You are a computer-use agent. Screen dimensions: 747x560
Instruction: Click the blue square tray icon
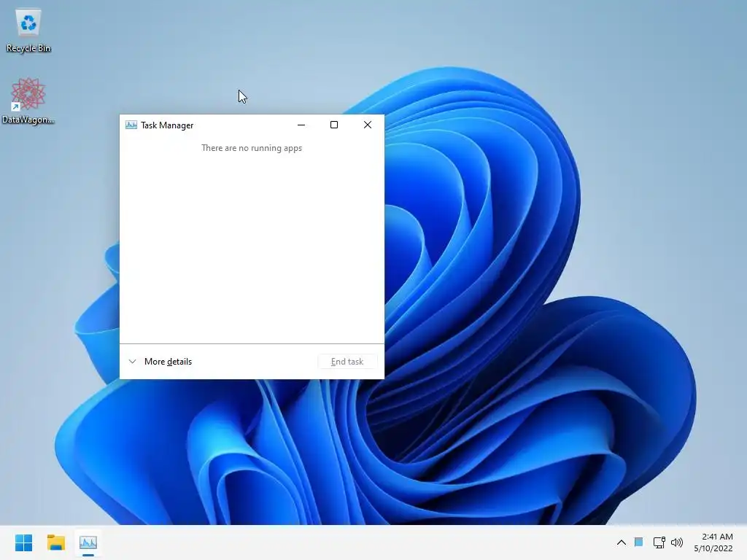click(639, 542)
